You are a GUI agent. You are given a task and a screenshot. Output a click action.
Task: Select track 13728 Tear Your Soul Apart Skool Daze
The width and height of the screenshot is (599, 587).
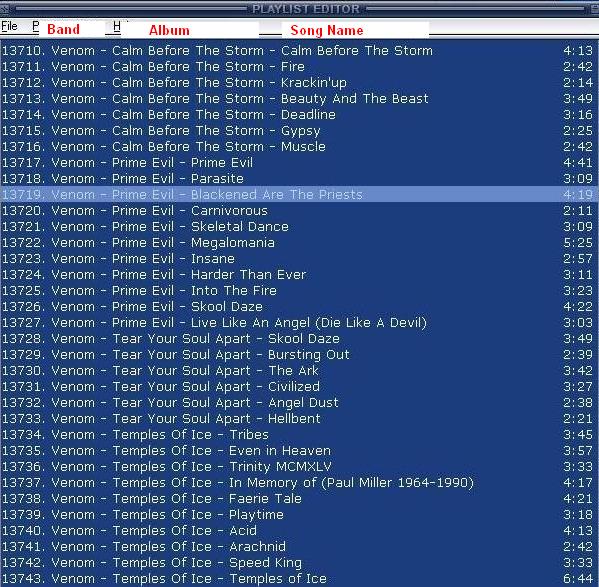[299, 339]
